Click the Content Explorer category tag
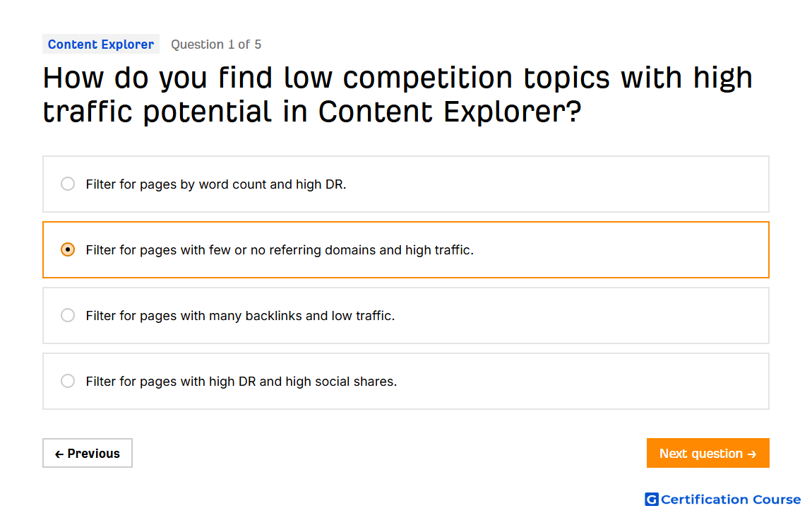This screenshot has width=812, height=513. click(x=101, y=45)
